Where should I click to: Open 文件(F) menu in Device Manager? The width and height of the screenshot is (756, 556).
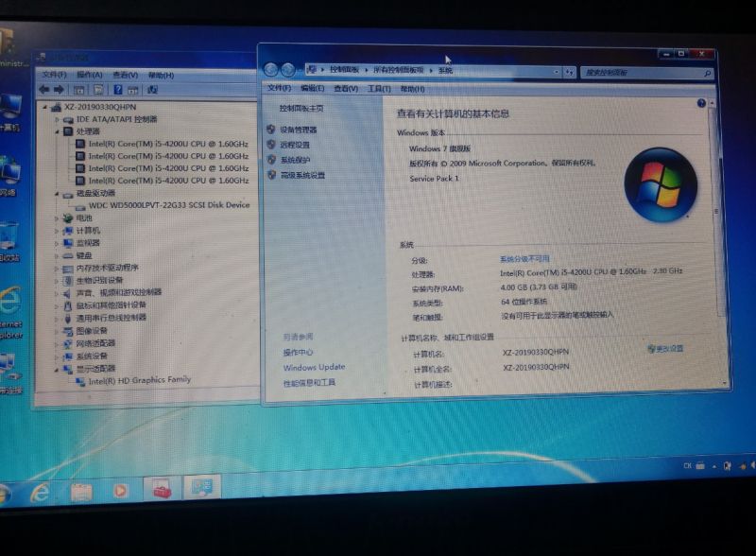(54, 75)
